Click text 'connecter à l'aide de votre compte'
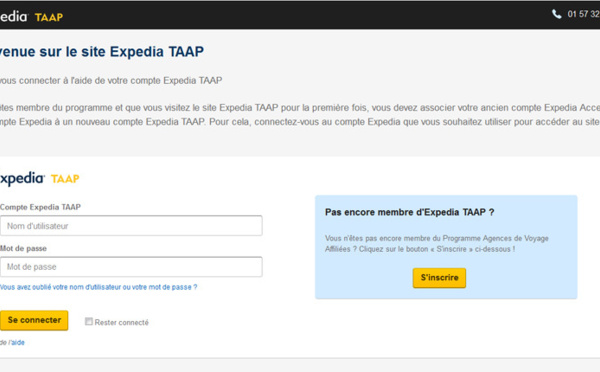Image resolution: width=600 pixels, height=372 pixels. 90,81
